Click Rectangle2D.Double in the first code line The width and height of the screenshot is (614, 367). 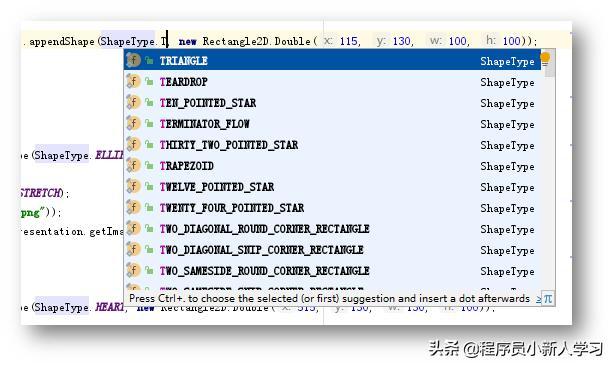(256, 41)
